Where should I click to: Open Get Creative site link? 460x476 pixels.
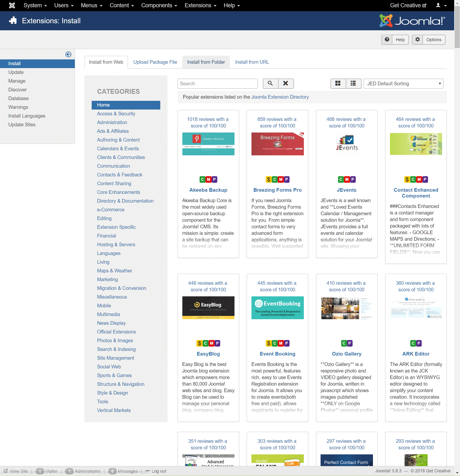pos(408,5)
